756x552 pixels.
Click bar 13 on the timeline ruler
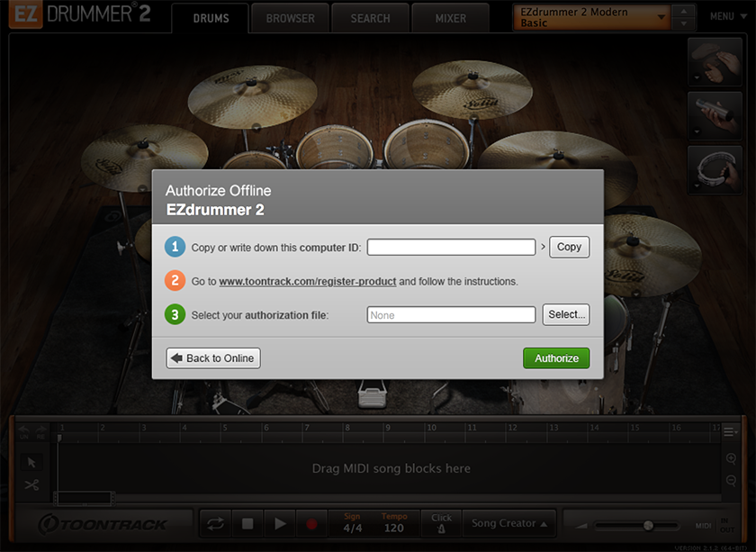tap(553, 428)
